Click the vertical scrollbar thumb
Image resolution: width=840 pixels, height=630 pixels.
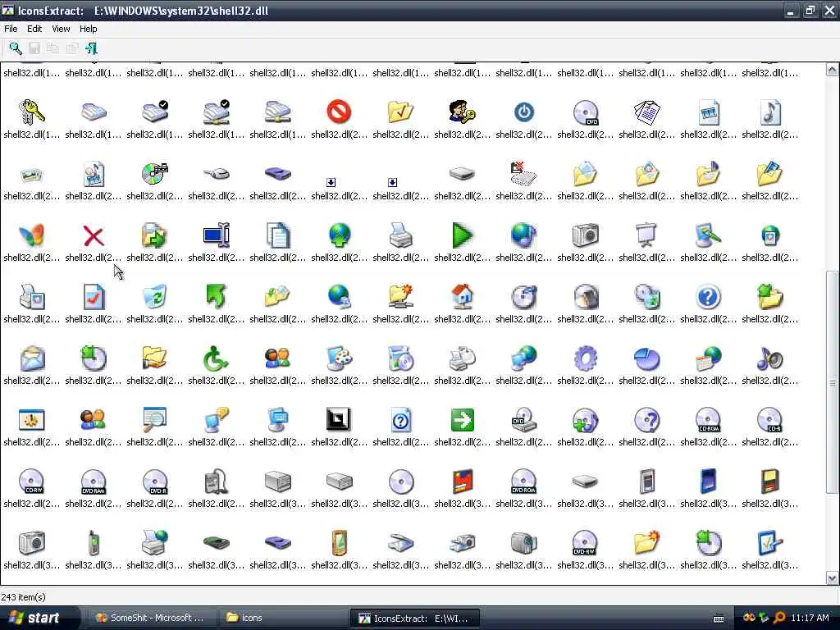[832, 382]
